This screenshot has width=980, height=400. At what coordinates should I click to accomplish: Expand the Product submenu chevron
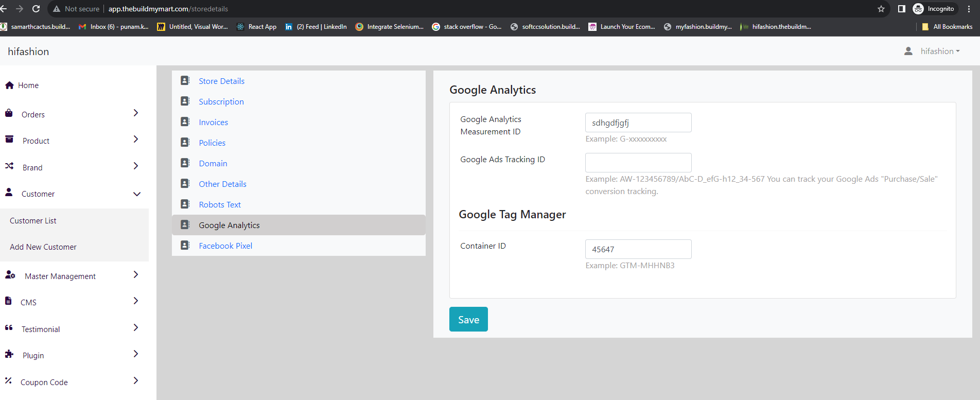(136, 140)
